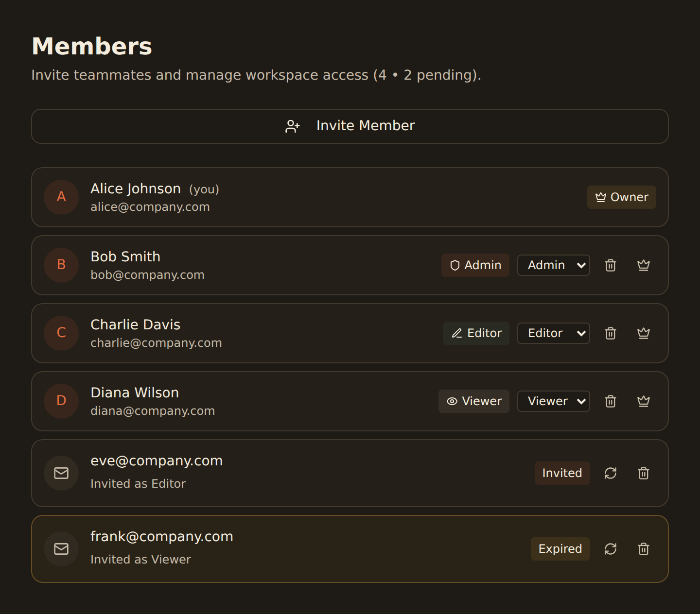The width and height of the screenshot is (700, 614).
Task: Click the name Alice Johnson
Action: (136, 188)
